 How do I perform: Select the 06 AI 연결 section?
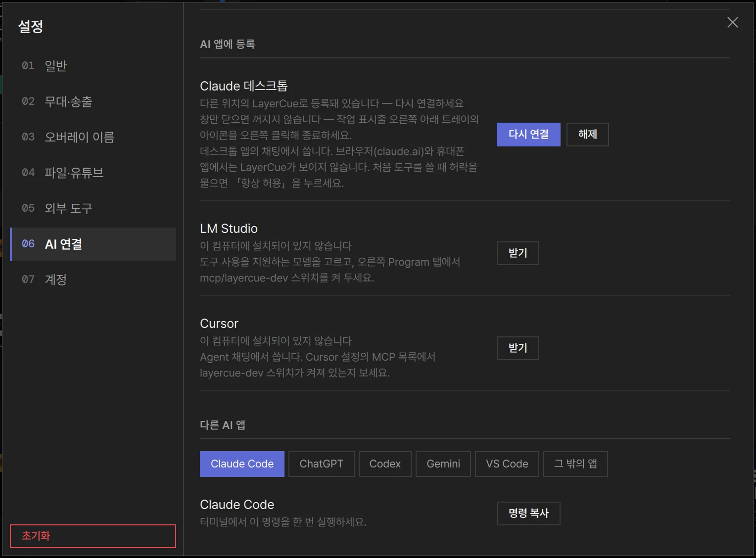pyautogui.click(x=93, y=244)
